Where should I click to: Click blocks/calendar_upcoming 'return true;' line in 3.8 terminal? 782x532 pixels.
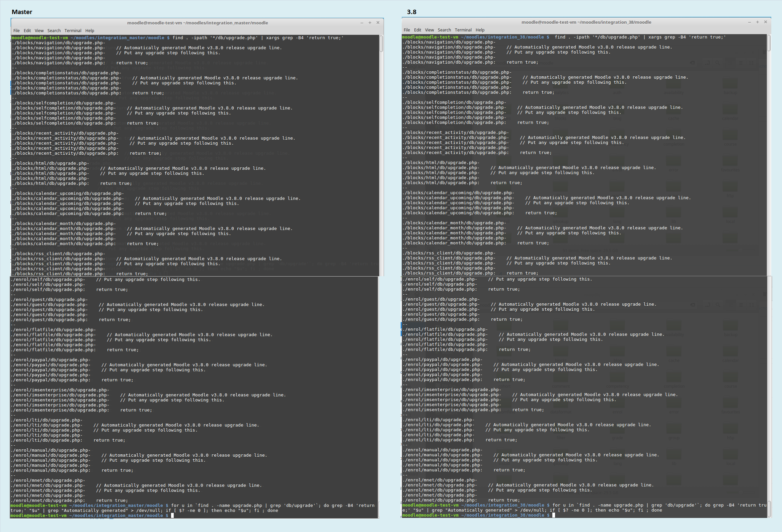(480, 213)
